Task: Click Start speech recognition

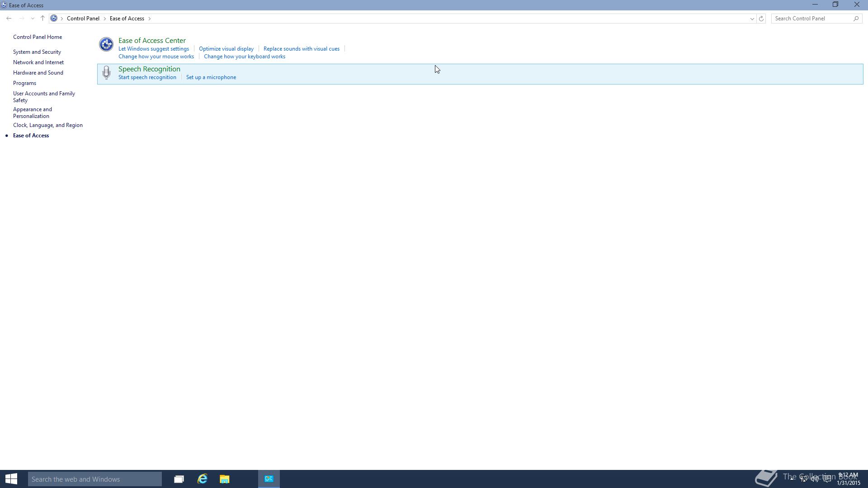Action: point(147,77)
